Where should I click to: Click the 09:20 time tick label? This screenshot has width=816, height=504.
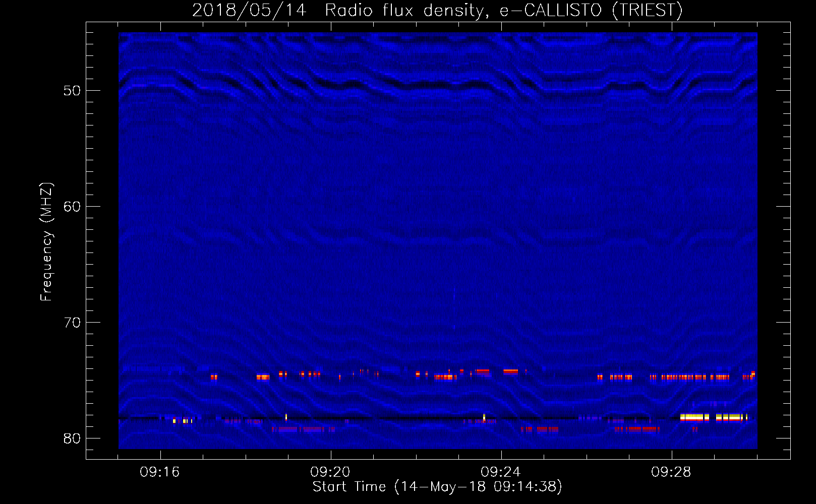pyautogui.click(x=330, y=472)
